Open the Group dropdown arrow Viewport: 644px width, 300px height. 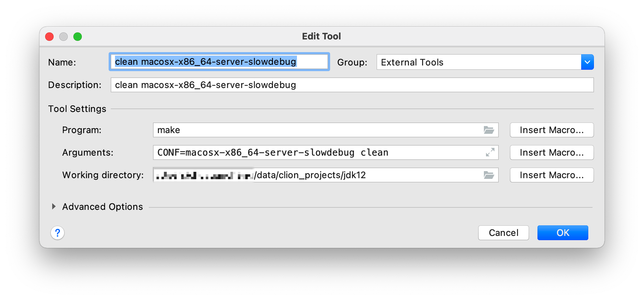point(587,62)
